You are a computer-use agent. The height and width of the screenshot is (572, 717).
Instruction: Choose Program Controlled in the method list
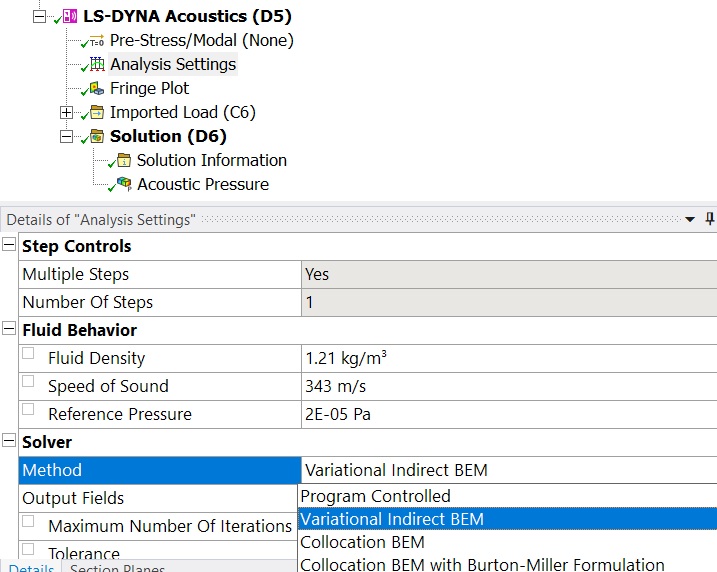pyautogui.click(x=508, y=496)
